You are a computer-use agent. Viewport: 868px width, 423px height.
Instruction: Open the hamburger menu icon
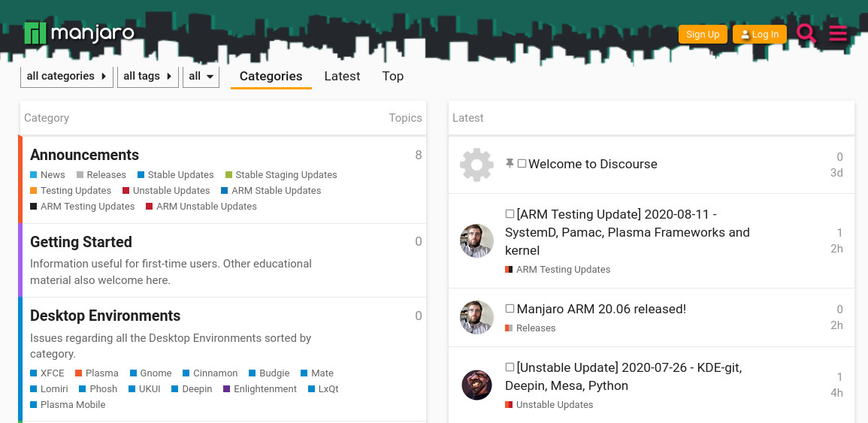[838, 34]
